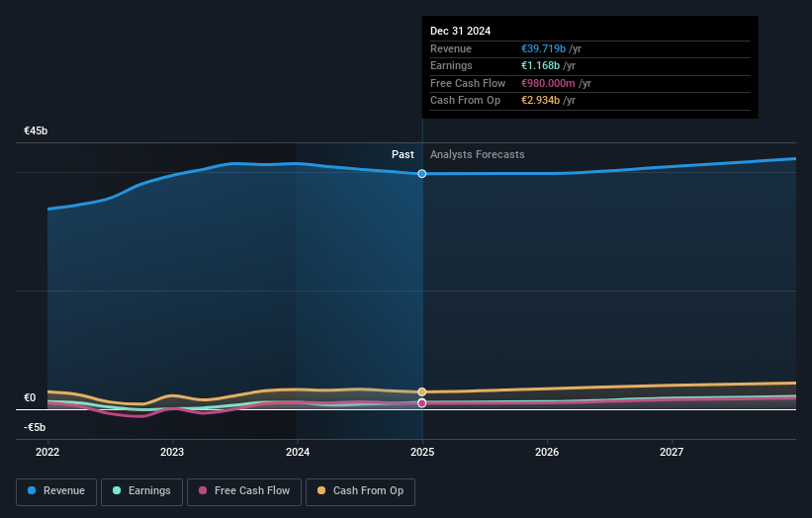The image size is (812, 518).
Task: Click the 2023 x-axis label
Action: pyautogui.click(x=172, y=453)
